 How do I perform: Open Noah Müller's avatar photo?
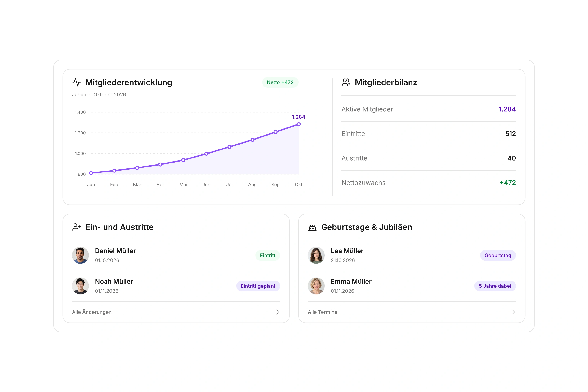click(80, 286)
